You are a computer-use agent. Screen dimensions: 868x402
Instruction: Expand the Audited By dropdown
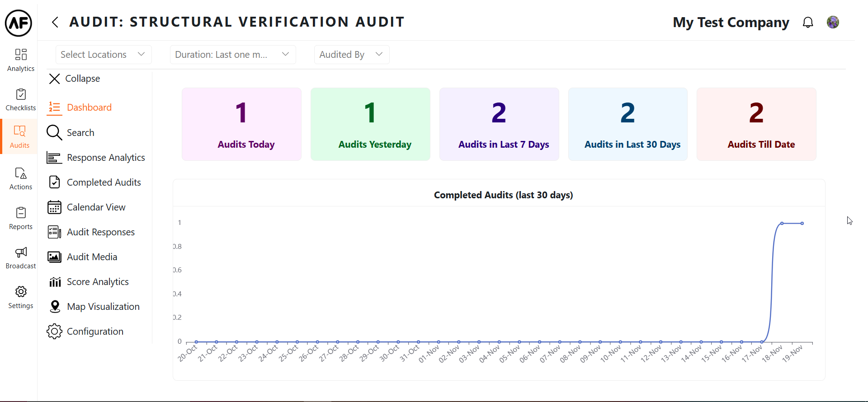pos(351,55)
